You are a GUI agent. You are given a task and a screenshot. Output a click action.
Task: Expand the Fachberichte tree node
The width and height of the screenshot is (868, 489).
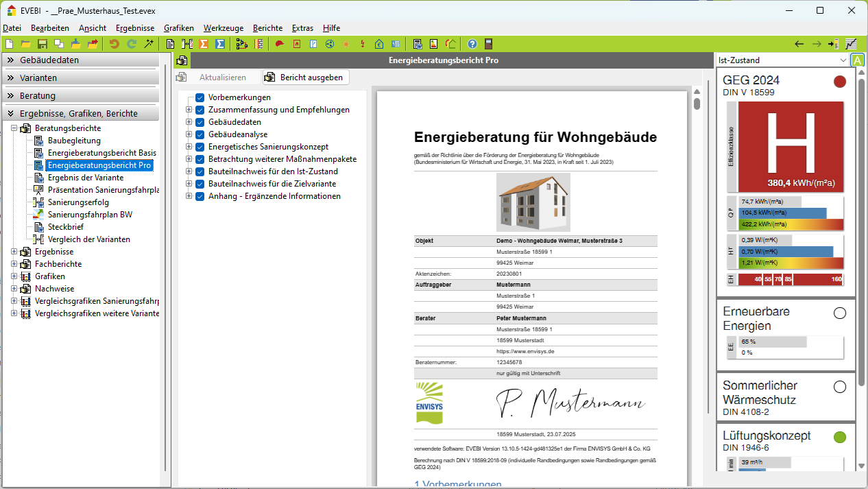point(14,264)
